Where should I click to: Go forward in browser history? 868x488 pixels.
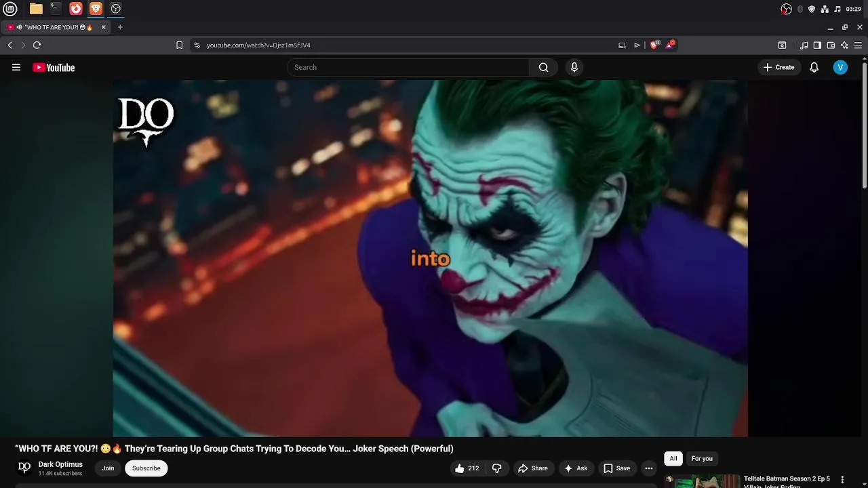click(x=23, y=45)
